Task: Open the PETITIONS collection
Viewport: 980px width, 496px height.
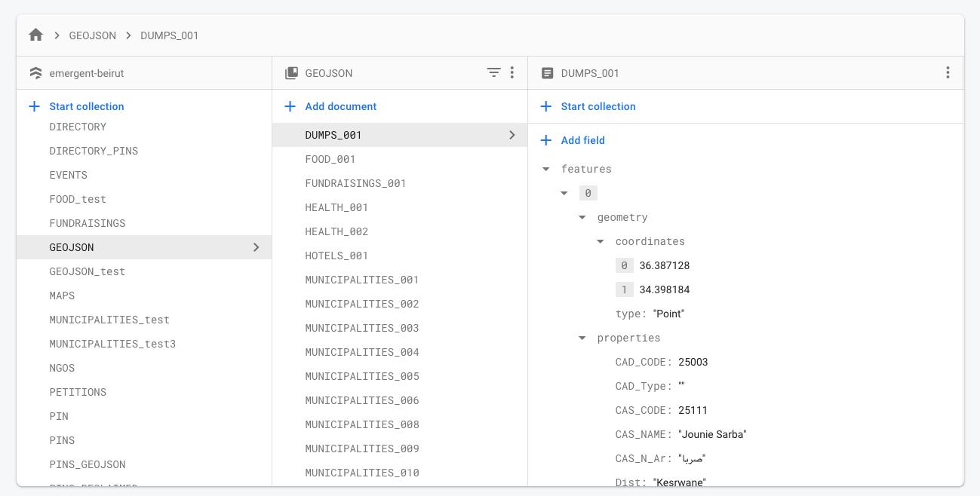Action: coord(78,392)
